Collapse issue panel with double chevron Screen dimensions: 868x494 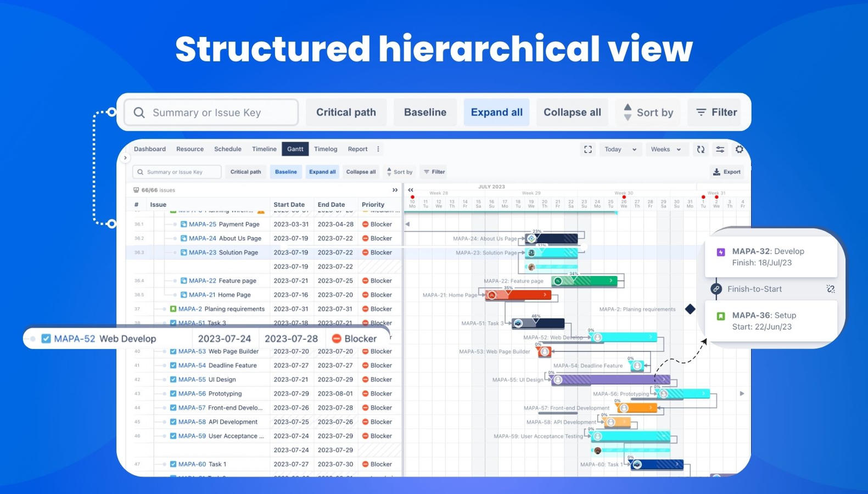[395, 190]
